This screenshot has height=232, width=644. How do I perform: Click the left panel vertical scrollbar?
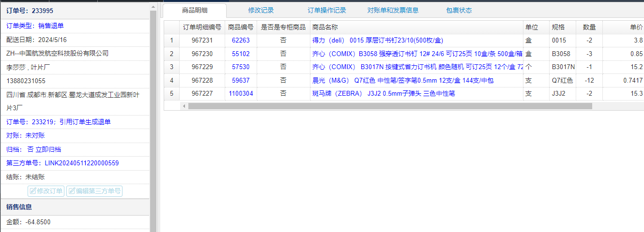(153, 121)
